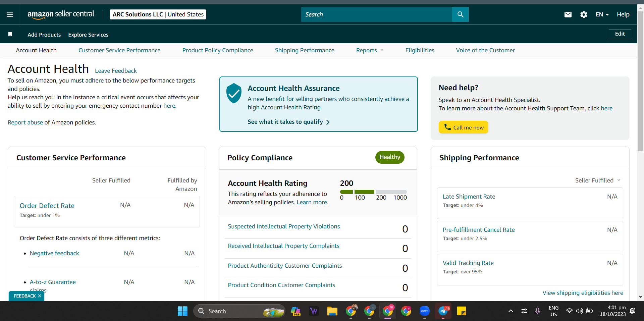The height and width of the screenshot is (321, 644).
Task: Click the Leave Feedback link
Action: (116, 71)
